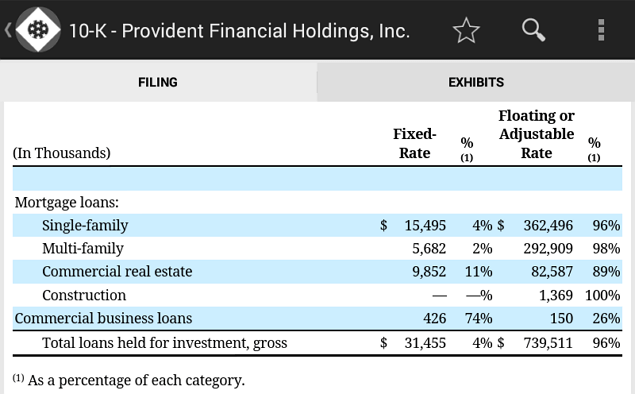
Task: Select the Single-family row label
Action: point(85,225)
